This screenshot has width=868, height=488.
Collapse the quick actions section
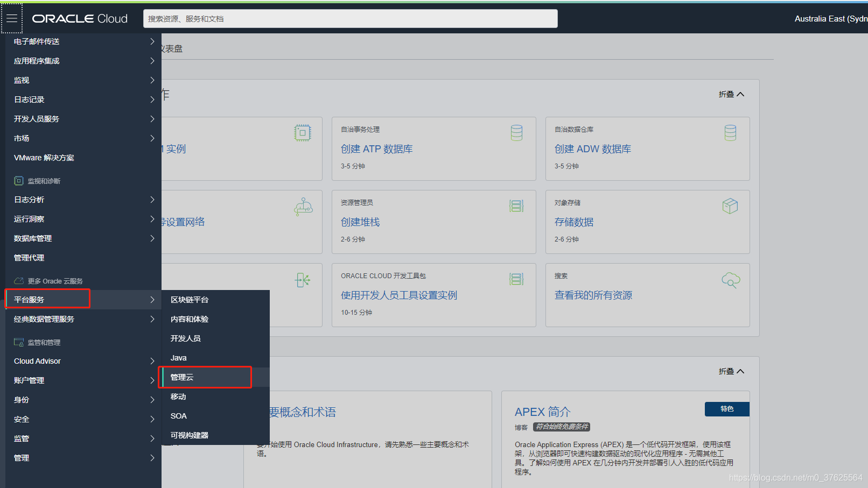(731, 94)
